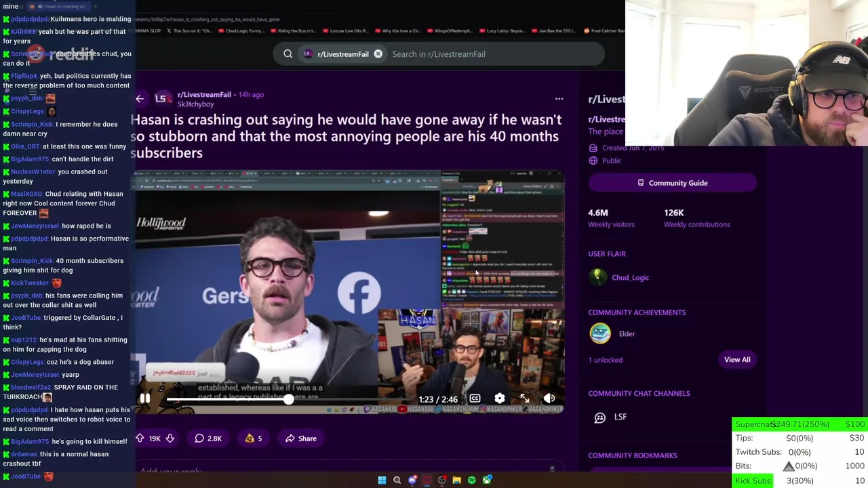Click chat username drdaman
The width and height of the screenshot is (868, 488).
(x=24, y=454)
